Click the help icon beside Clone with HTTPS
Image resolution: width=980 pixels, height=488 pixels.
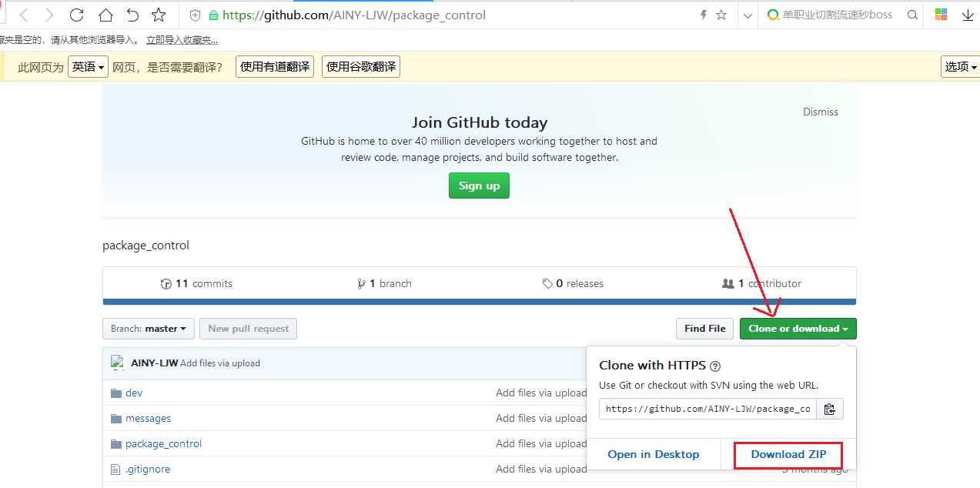(715, 366)
